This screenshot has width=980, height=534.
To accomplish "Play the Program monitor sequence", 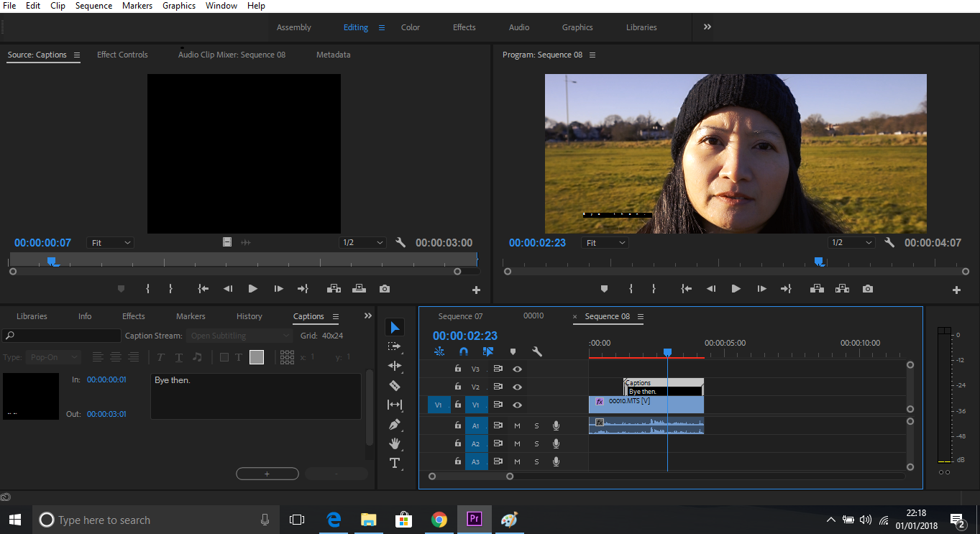I will pyautogui.click(x=736, y=289).
